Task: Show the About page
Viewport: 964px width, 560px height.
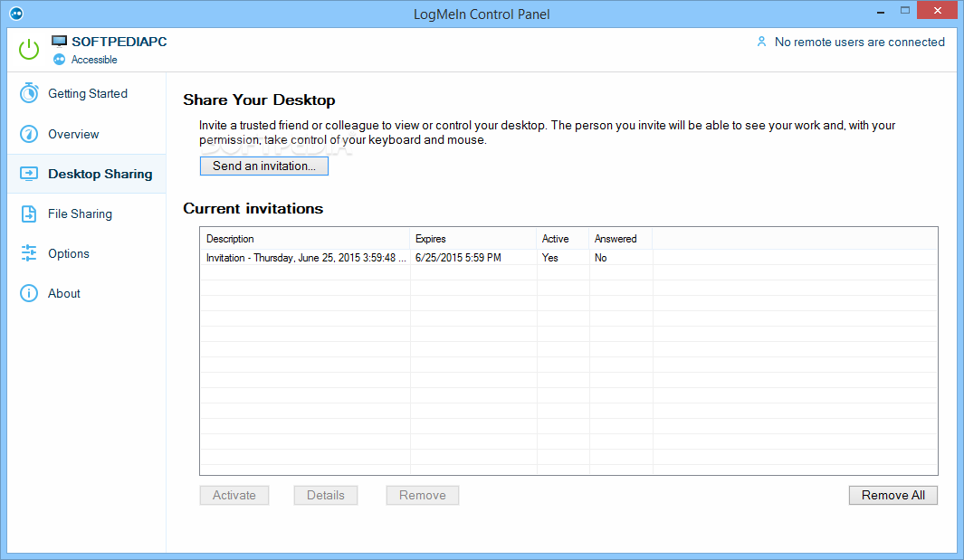Action: pyautogui.click(x=87, y=293)
